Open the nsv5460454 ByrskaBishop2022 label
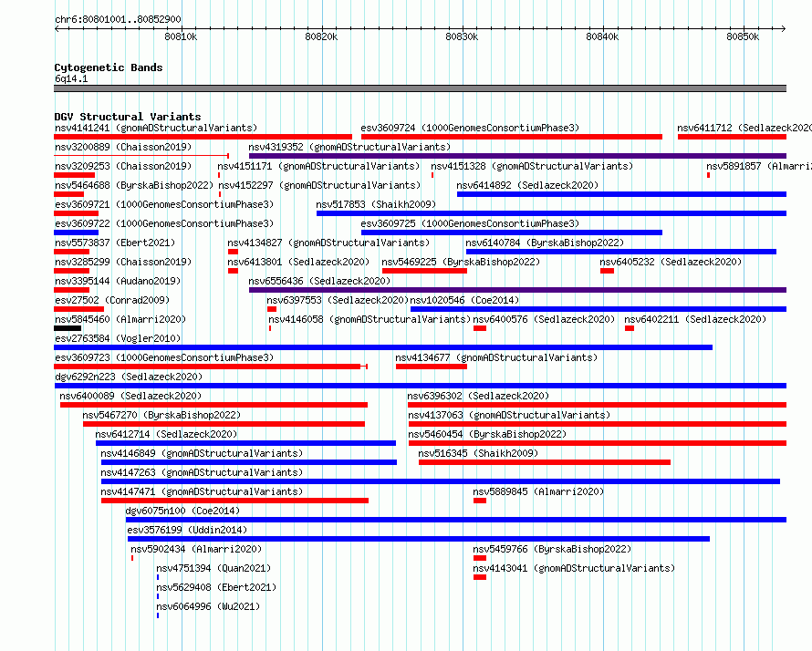The image size is (812, 651). click(487, 434)
